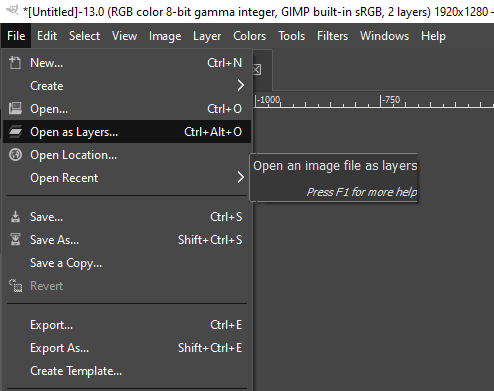Click the Open as Layers stack icon

[x=15, y=132]
